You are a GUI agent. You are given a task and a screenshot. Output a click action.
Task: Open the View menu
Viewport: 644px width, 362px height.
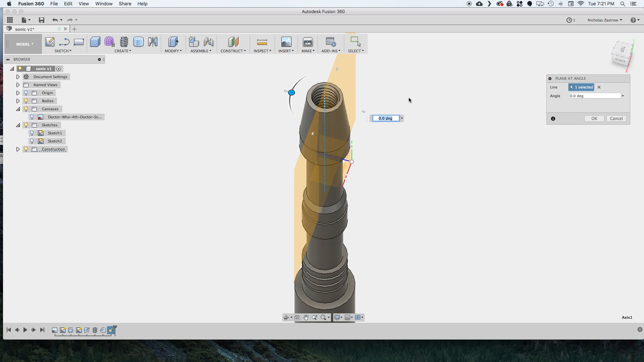[84, 4]
